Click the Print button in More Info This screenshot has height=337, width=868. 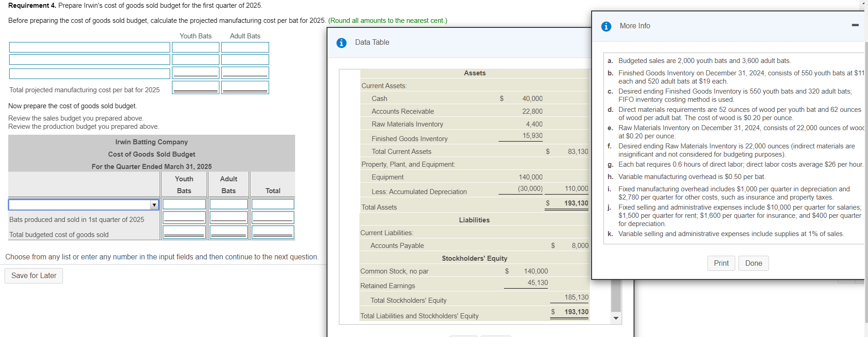(721, 263)
